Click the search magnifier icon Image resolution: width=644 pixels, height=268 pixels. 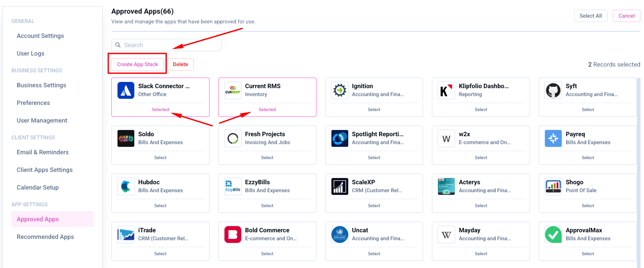click(x=118, y=45)
